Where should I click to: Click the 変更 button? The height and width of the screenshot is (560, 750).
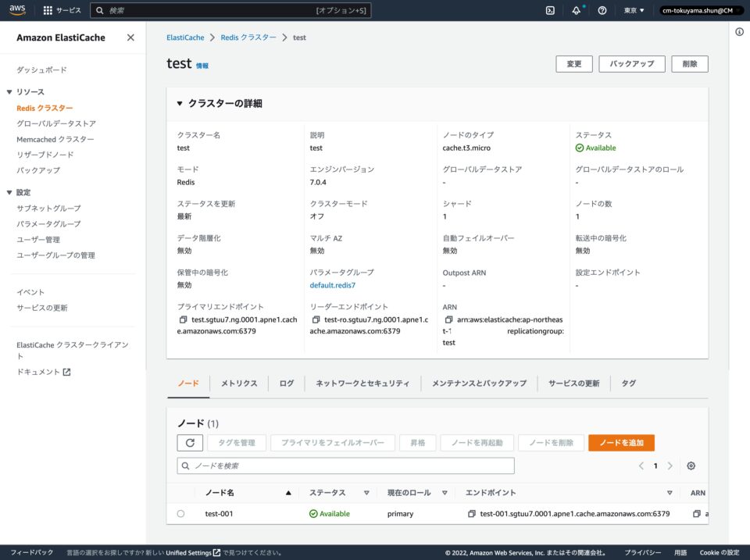click(x=574, y=64)
